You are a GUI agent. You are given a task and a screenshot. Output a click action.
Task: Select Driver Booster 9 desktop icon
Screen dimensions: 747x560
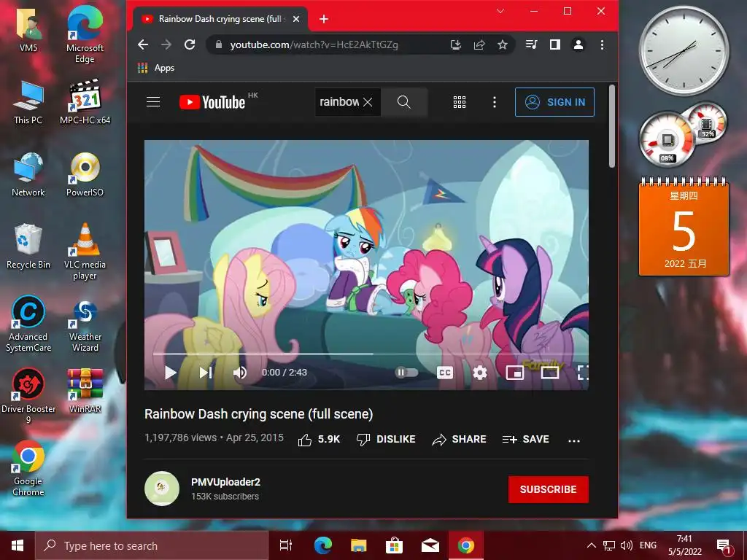click(x=28, y=396)
